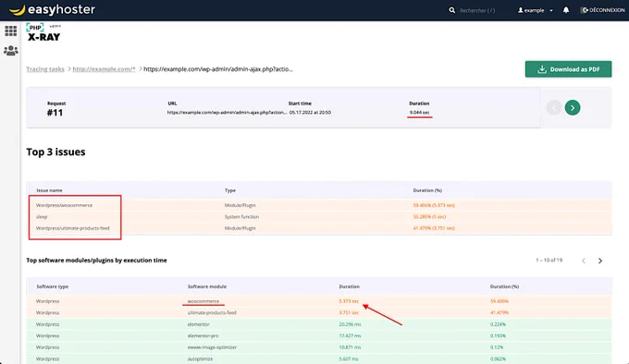Click 41.479% (3.751 sec) issue duration

pos(434,228)
